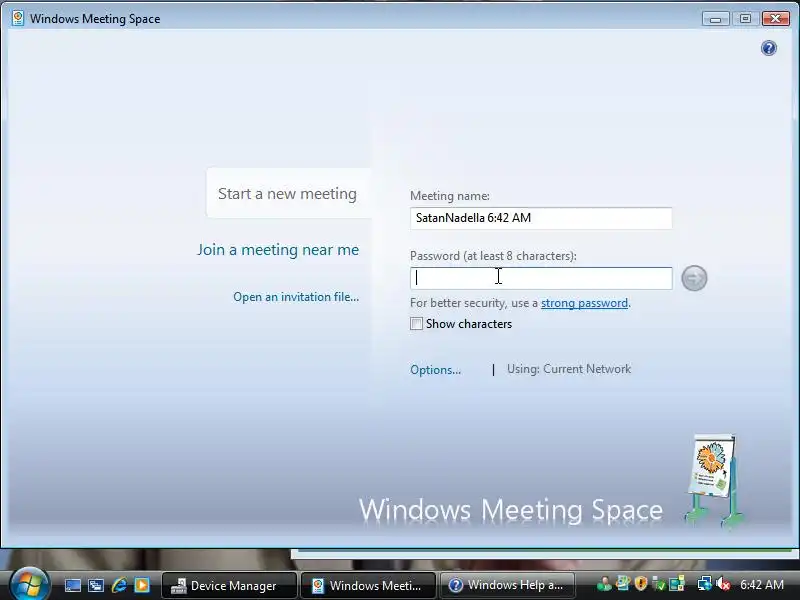This screenshot has width=800, height=600.
Task: Click the Windows Meeting Space title bar icon
Action: click(18, 18)
